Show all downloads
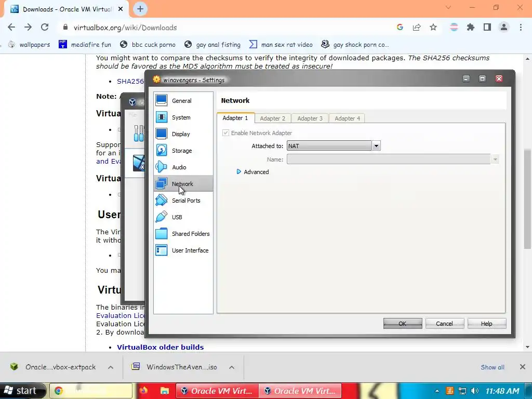 click(x=493, y=367)
